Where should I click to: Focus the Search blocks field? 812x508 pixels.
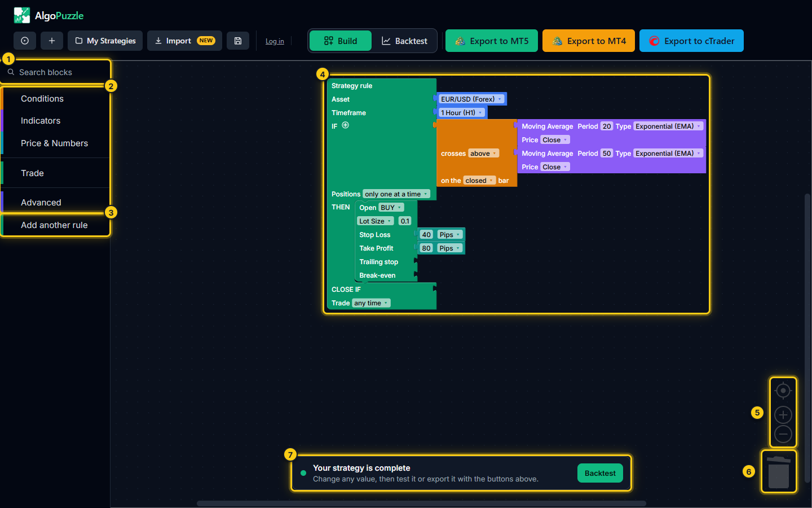point(55,72)
